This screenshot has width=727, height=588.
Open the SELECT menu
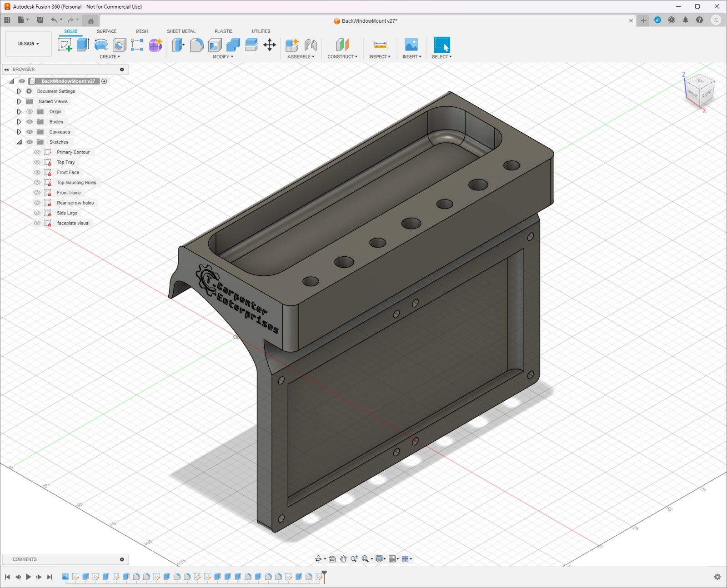point(441,57)
